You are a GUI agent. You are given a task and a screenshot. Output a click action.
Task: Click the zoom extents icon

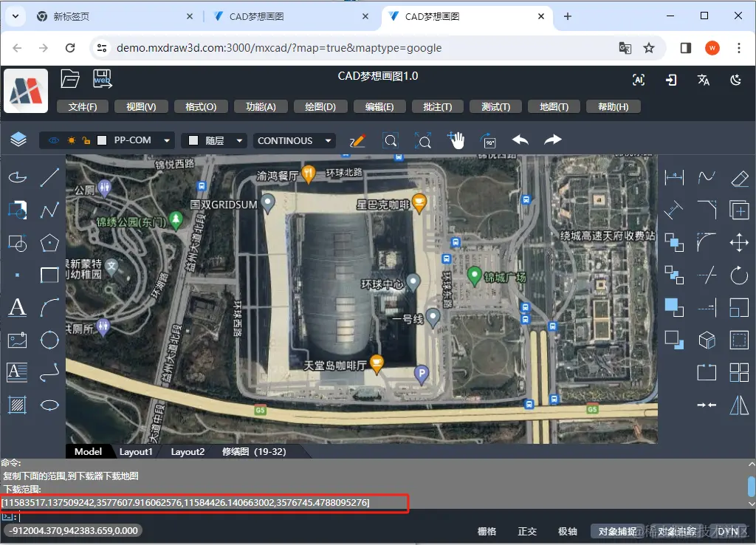[x=423, y=140]
